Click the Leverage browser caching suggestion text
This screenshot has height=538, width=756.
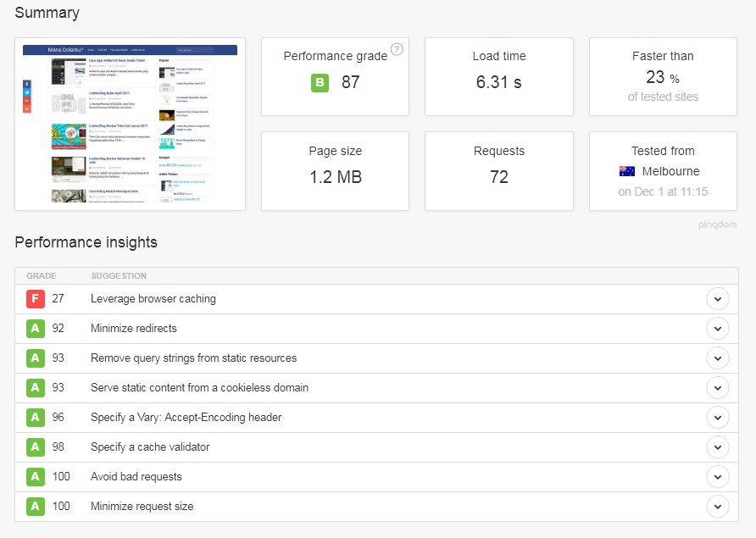[x=153, y=299]
